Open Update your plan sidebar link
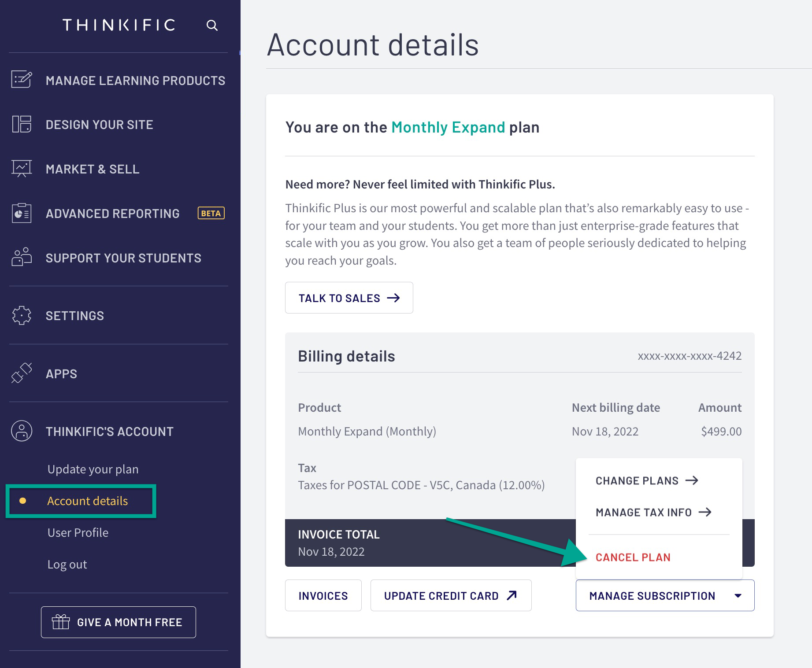This screenshot has width=812, height=668. [93, 469]
